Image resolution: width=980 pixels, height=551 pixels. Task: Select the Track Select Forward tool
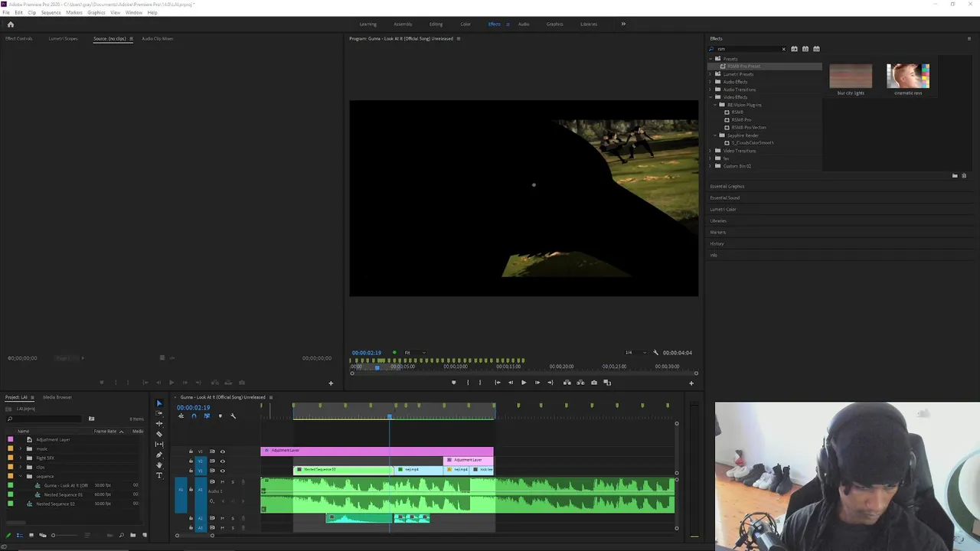159,413
